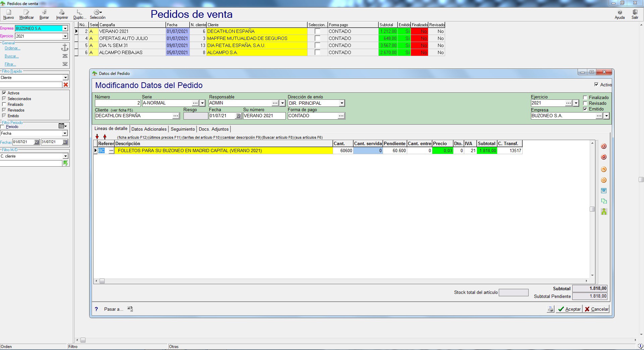Toggle the Activos filter checkbox

point(4,93)
